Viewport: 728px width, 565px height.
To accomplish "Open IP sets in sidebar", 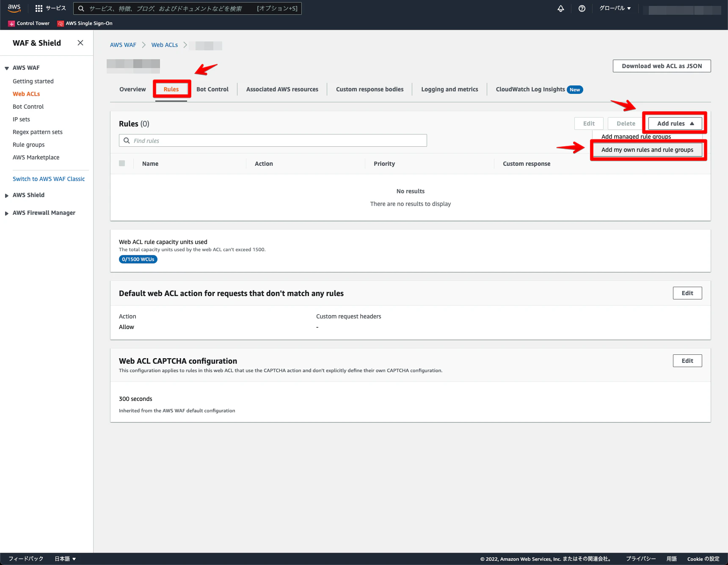I will (21, 119).
